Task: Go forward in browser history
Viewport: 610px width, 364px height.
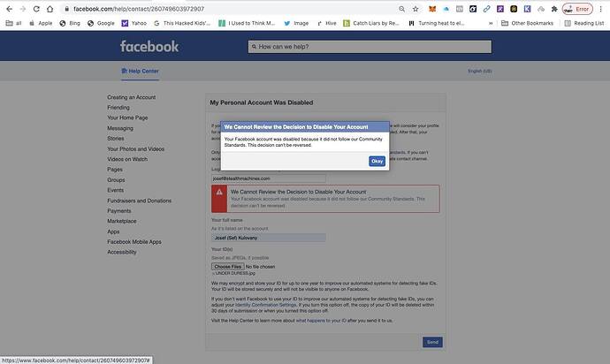Action: point(23,9)
